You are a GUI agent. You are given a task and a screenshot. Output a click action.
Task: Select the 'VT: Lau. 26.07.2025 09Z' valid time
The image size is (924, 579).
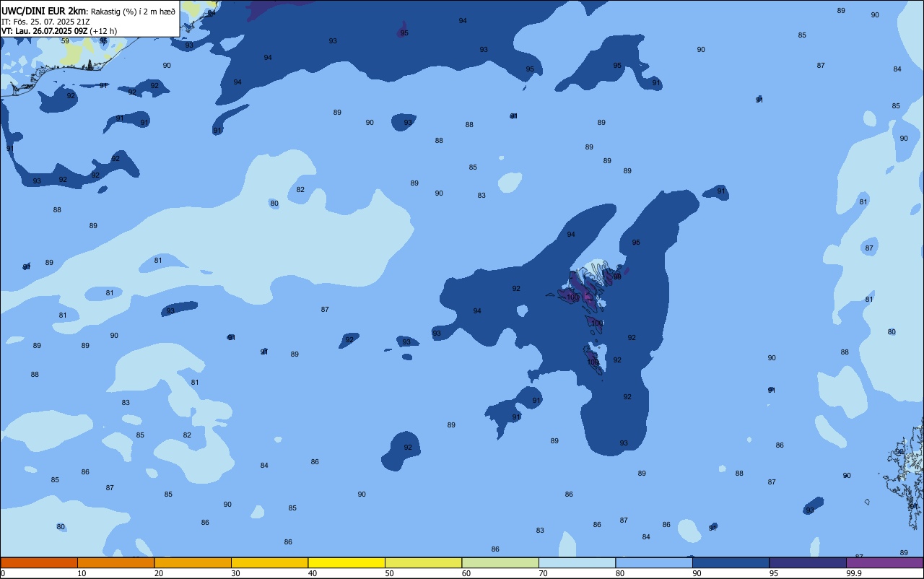45,31
